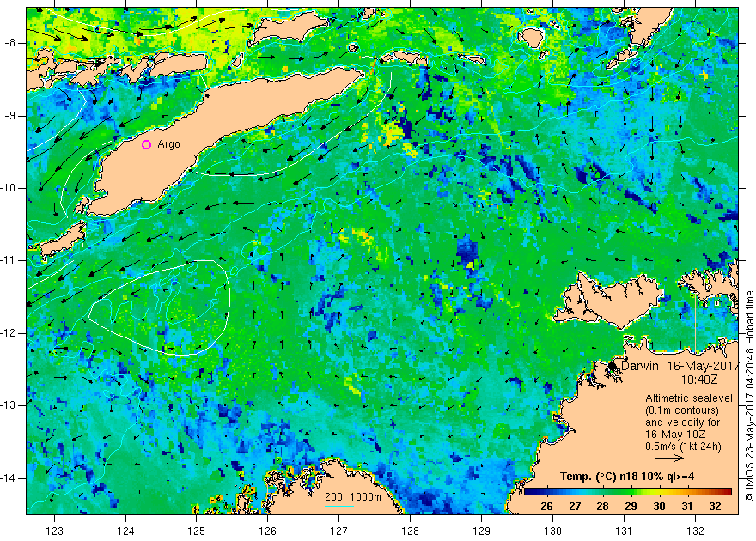Viewport: 756px width, 541px height.
Task: Click the temperature color bar
Action: point(628,491)
